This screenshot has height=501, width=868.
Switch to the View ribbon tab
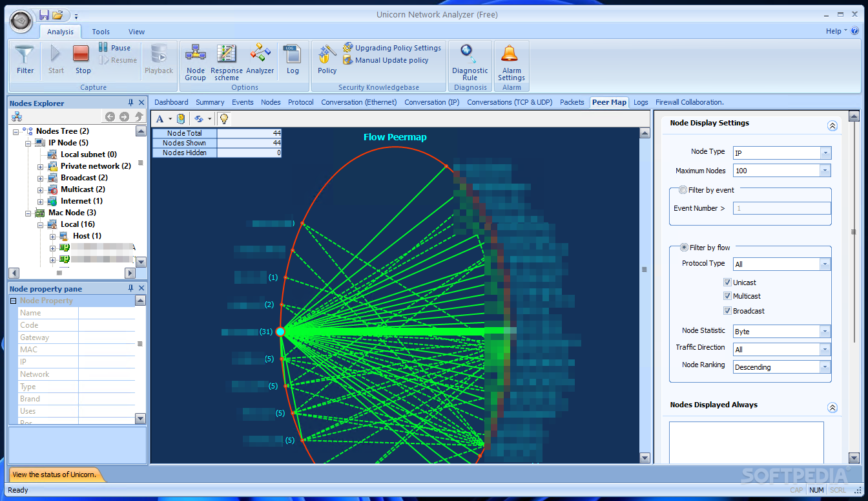tap(136, 32)
